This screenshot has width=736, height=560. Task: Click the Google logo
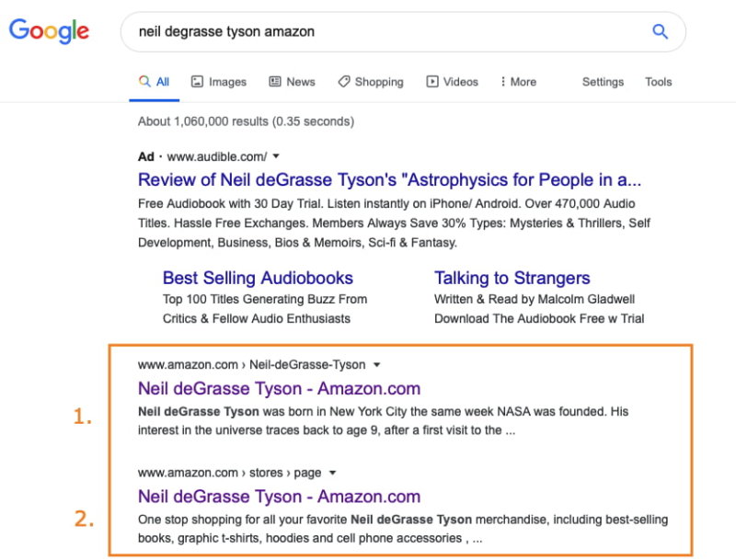pyautogui.click(x=49, y=30)
